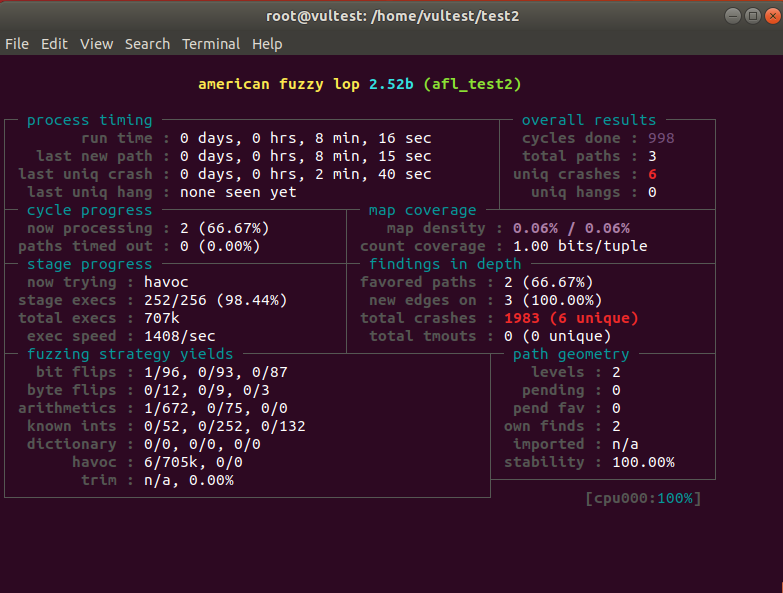Click the favored paths value '2 (66.67%)'
Image resolution: width=783 pixels, height=593 pixels.
tap(548, 282)
